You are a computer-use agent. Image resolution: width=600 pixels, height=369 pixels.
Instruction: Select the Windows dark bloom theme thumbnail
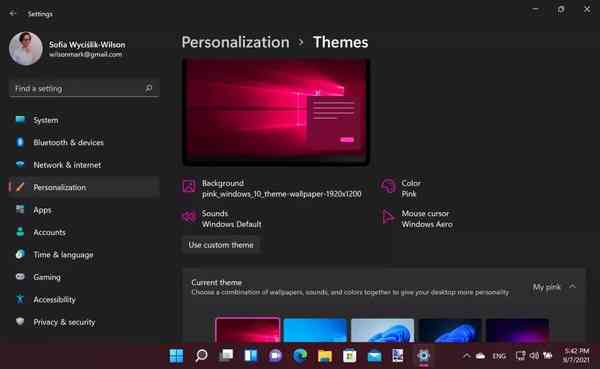(450, 330)
